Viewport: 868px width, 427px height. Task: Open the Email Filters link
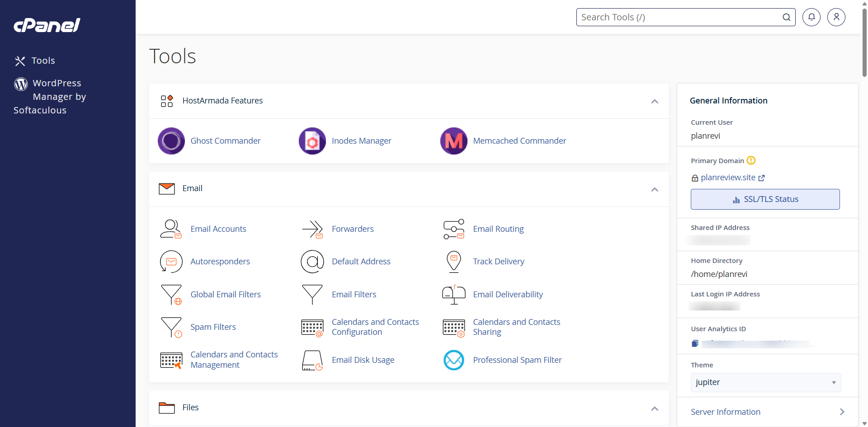[354, 295]
